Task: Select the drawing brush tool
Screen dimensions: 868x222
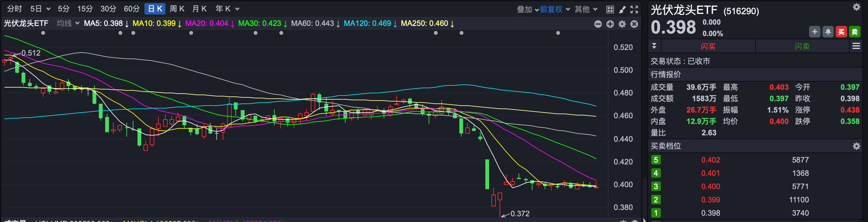Action: [622, 9]
